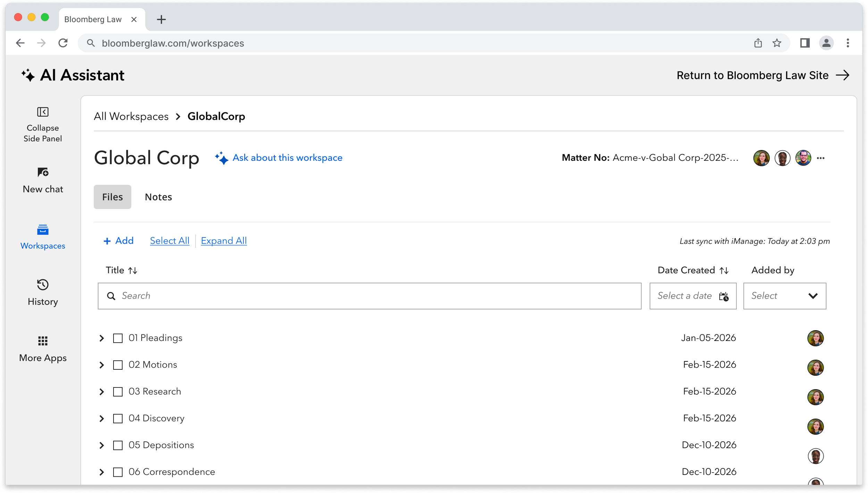
Task: Click the Select All link
Action: click(x=169, y=240)
